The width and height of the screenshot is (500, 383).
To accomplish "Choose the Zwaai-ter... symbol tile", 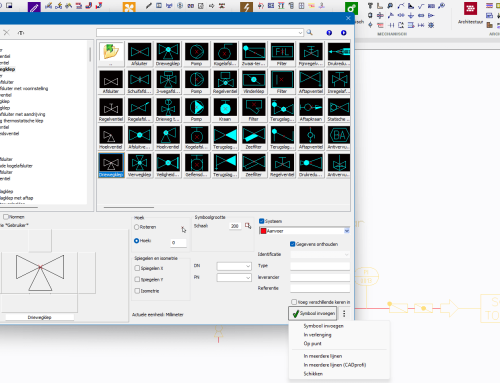I will pyautogui.click(x=254, y=54).
